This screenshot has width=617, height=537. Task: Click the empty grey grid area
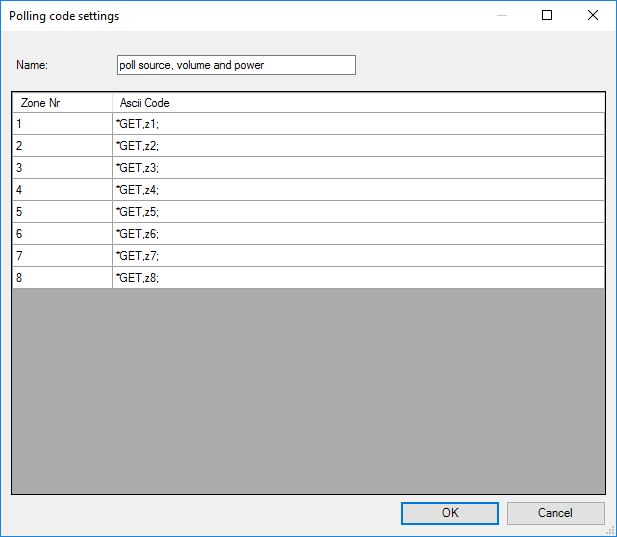pos(308,390)
